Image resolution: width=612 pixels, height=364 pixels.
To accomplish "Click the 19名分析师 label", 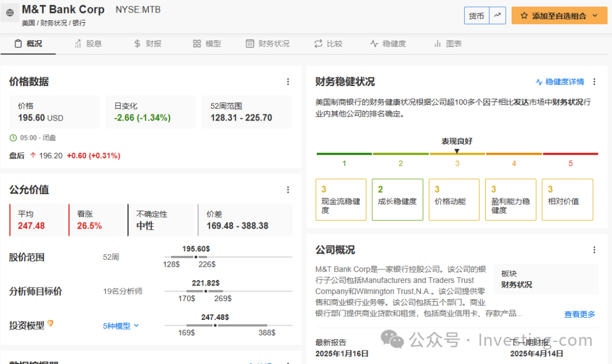I will pyautogui.click(x=122, y=291).
